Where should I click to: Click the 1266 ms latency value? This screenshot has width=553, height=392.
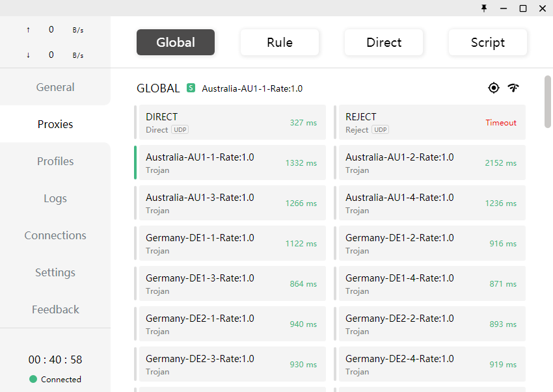[301, 203]
